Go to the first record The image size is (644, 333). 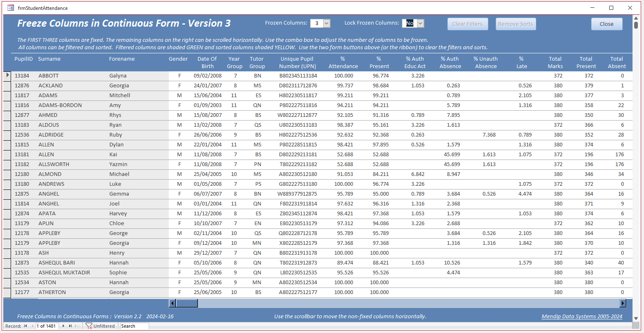click(x=25, y=326)
